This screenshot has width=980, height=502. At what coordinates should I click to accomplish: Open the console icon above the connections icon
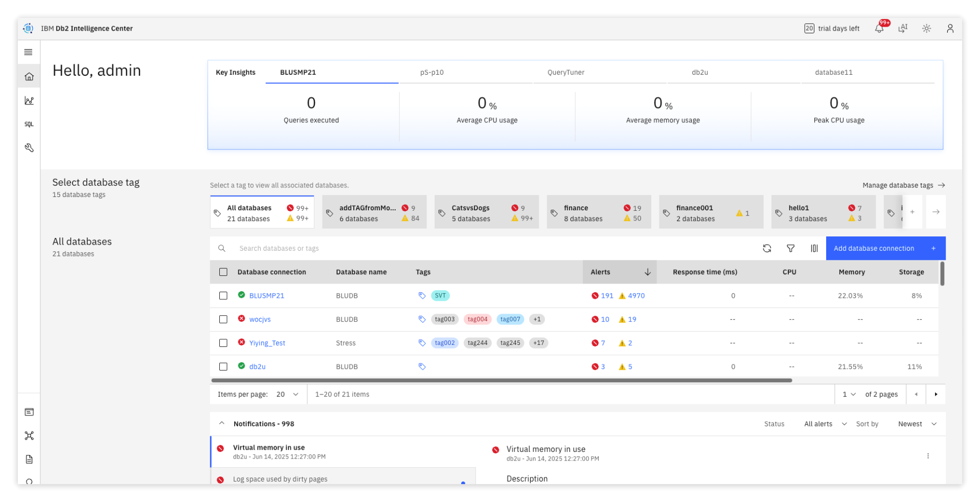[x=29, y=412]
